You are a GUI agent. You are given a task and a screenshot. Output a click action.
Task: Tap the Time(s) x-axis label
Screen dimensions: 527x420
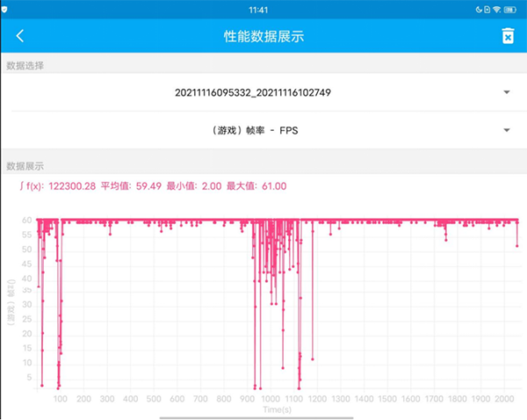click(277, 409)
